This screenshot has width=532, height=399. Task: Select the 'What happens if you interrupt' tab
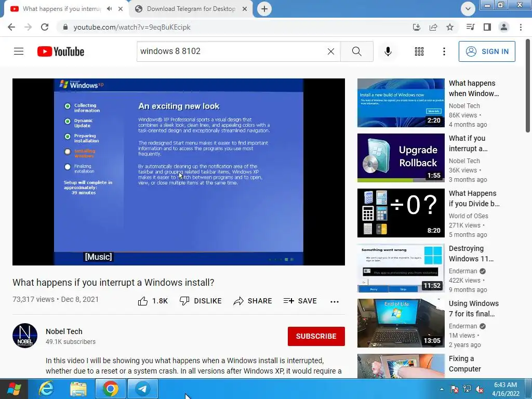(x=61, y=9)
